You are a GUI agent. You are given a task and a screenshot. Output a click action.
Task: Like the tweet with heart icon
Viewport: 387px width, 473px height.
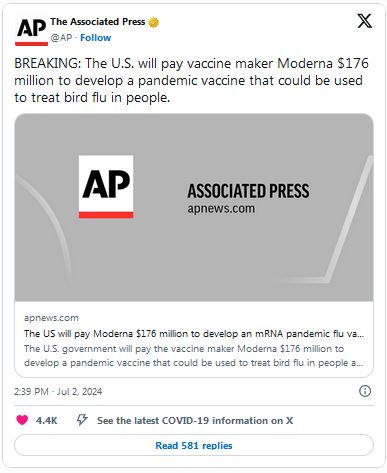point(22,420)
